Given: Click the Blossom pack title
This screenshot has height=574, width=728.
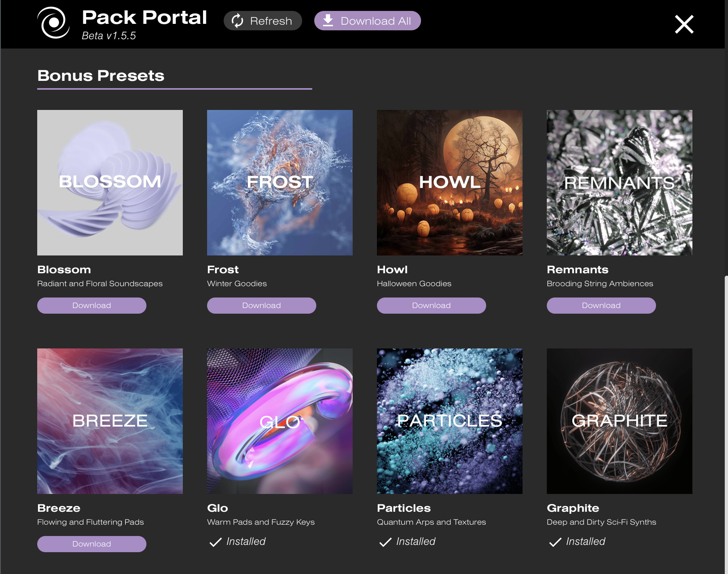Looking at the screenshot, I should (64, 270).
